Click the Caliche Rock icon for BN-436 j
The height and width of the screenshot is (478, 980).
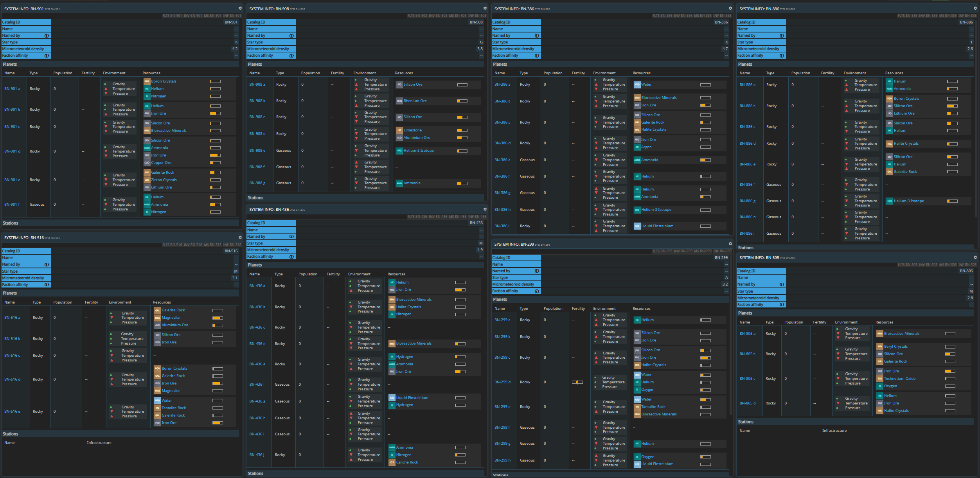pos(392,462)
